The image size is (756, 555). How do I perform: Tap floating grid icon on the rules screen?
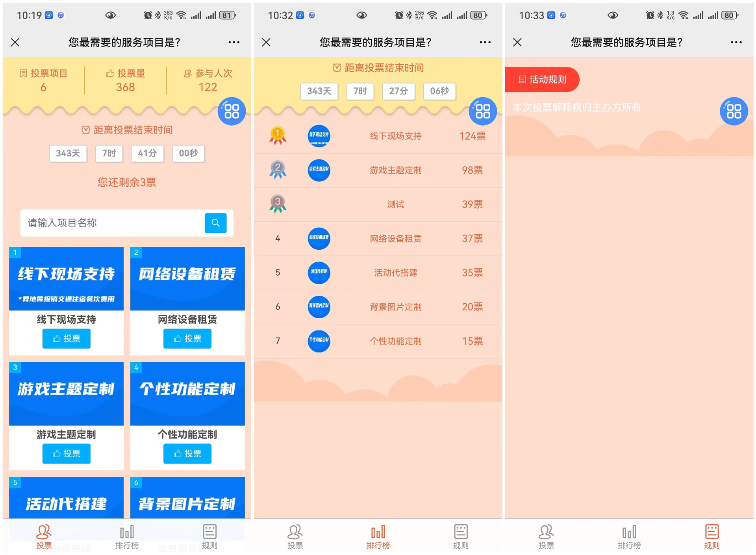pos(734,111)
